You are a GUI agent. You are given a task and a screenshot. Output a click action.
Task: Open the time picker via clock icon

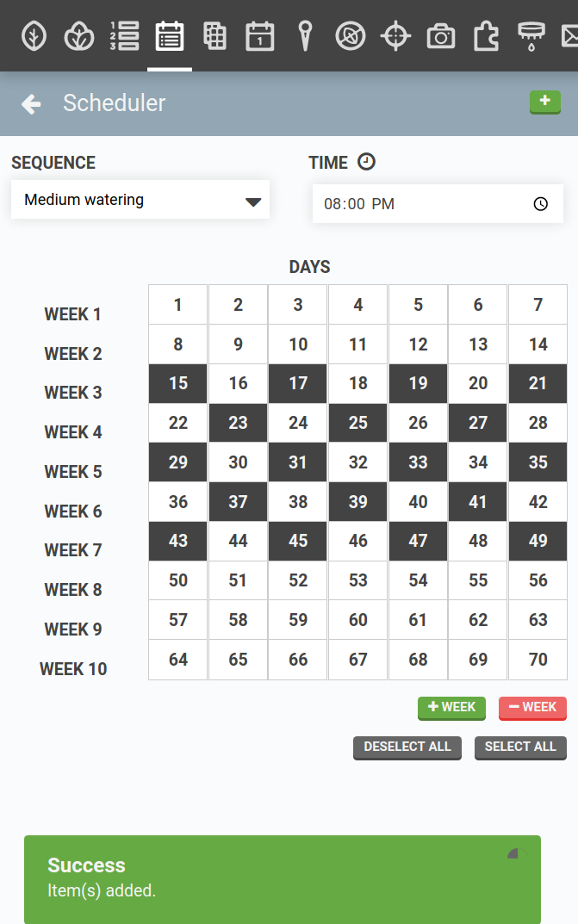(540, 204)
